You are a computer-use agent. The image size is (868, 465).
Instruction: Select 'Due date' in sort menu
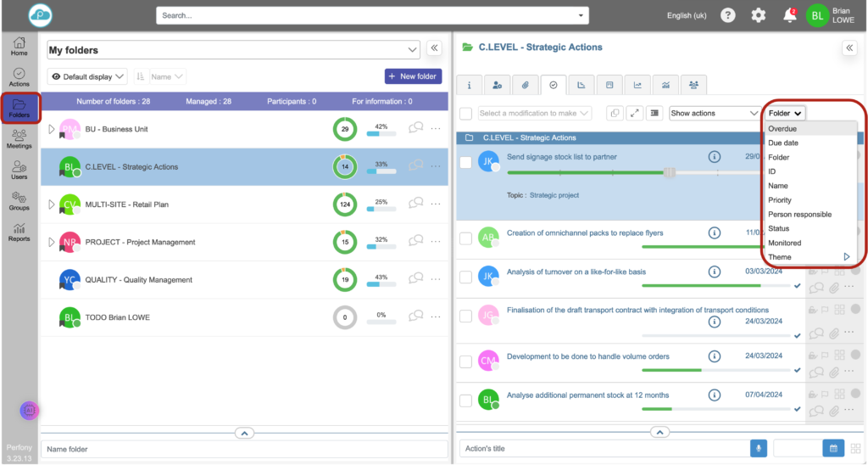coord(782,143)
